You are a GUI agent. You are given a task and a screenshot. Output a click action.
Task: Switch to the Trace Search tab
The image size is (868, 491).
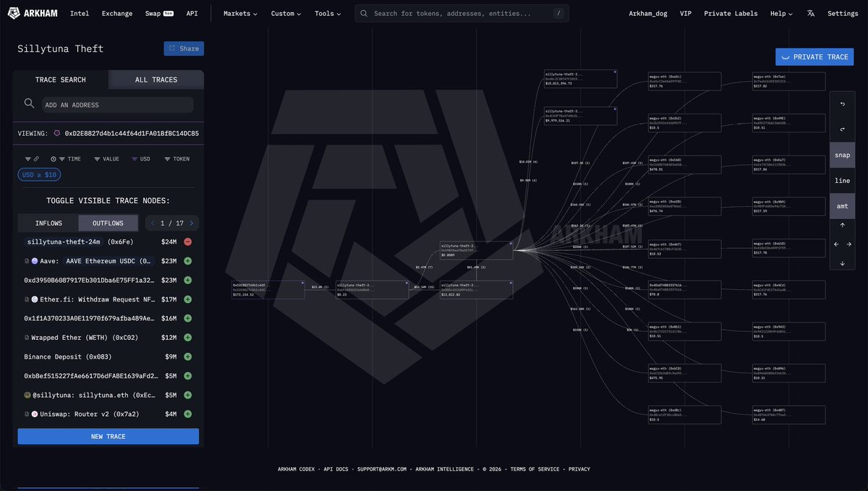pos(61,80)
